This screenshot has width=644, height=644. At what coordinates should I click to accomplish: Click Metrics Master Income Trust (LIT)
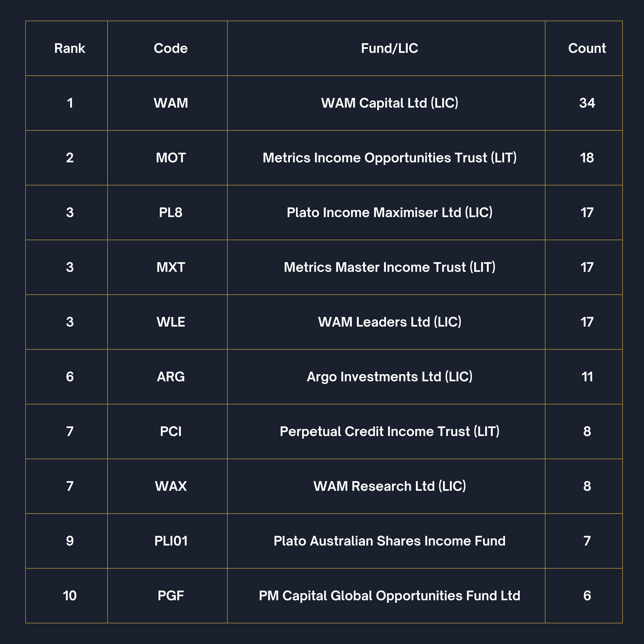(389, 267)
